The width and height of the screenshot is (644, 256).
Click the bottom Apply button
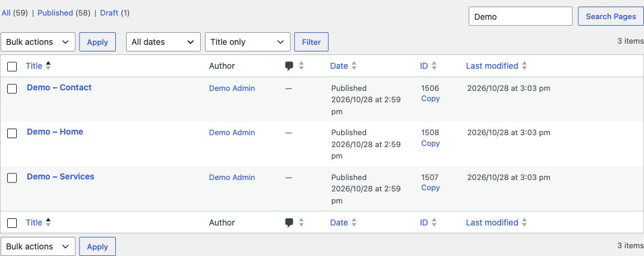coord(97,246)
